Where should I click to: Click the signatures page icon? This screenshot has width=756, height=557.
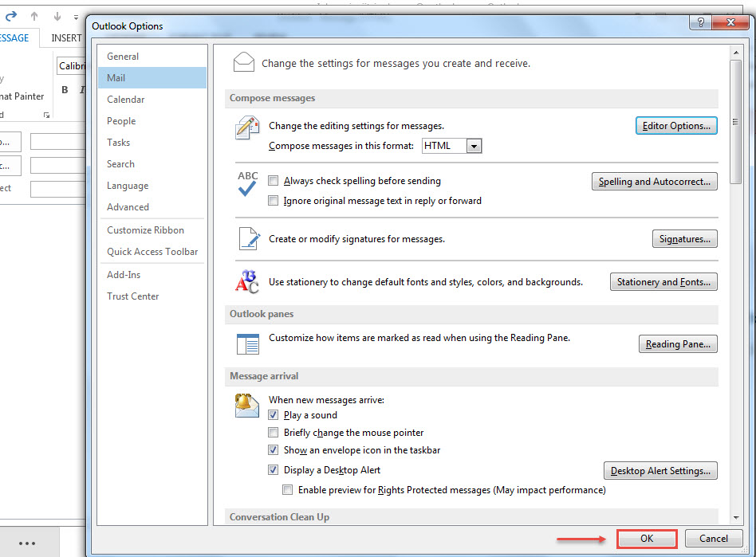(248, 239)
